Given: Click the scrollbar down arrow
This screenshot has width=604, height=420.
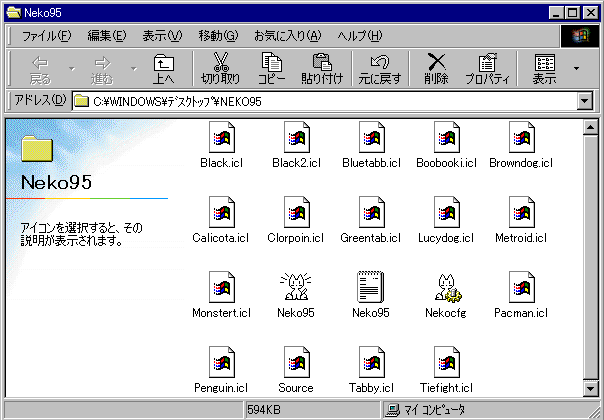Looking at the screenshot, I should [591, 388].
